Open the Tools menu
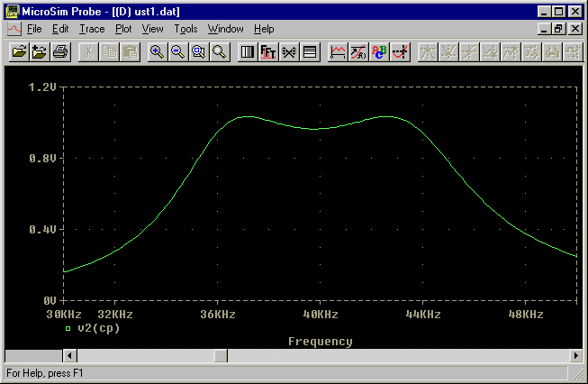 tap(185, 29)
